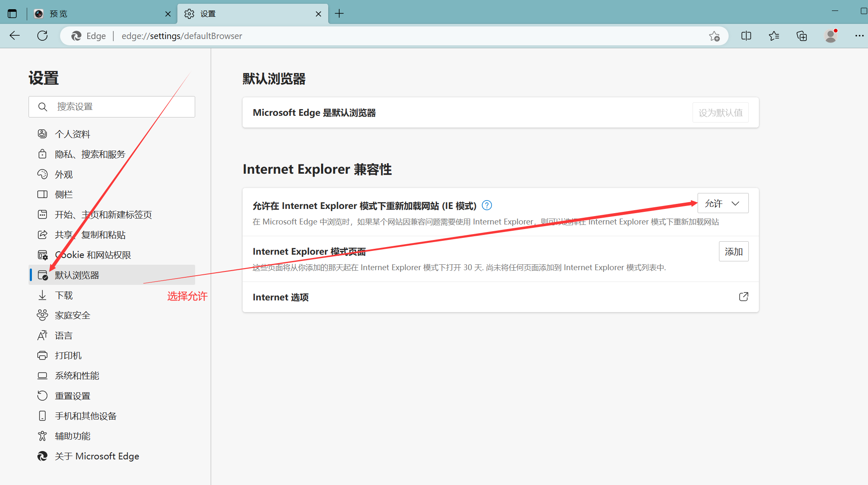The height and width of the screenshot is (485, 868).
Task: Click the 默认浏览器 sidebar icon
Action: tap(43, 275)
